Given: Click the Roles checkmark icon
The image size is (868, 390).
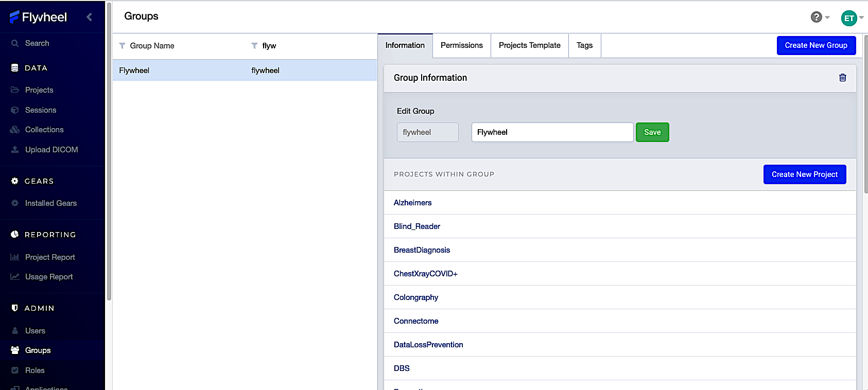Looking at the screenshot, I should point(15,370).
